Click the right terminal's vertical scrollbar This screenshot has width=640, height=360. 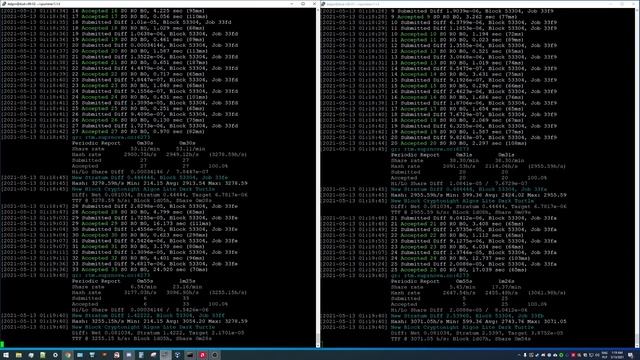[638, 178]
